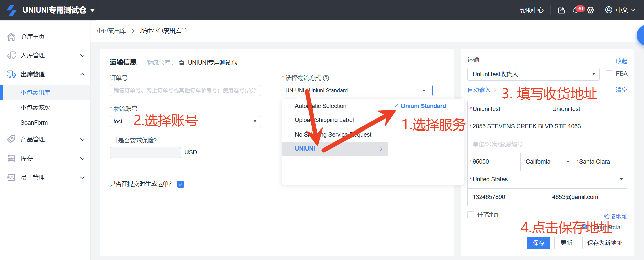Click the 员工管理 staff icon
This screenshot has height=260, width=644.
click(12, 178)
